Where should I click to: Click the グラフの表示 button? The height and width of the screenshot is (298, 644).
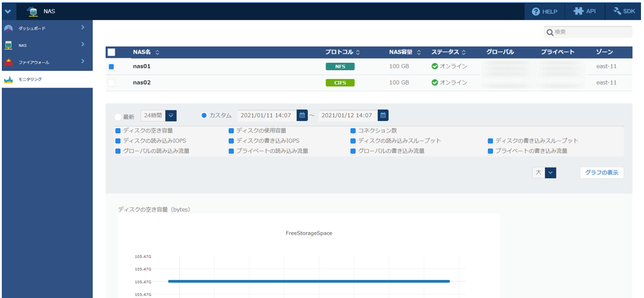601,173
